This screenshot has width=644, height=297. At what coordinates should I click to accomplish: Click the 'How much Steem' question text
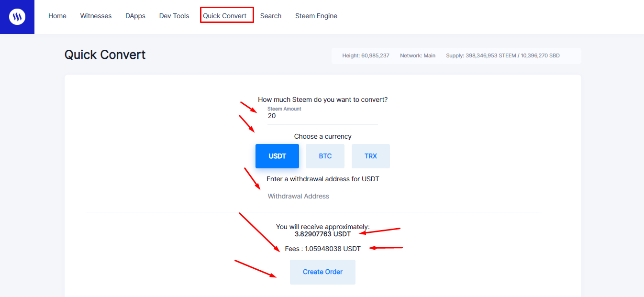(322, 99)
